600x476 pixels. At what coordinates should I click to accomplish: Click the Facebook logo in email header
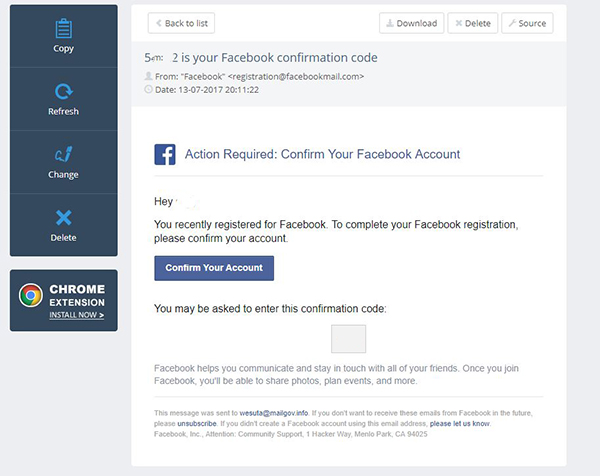[165, 155]
